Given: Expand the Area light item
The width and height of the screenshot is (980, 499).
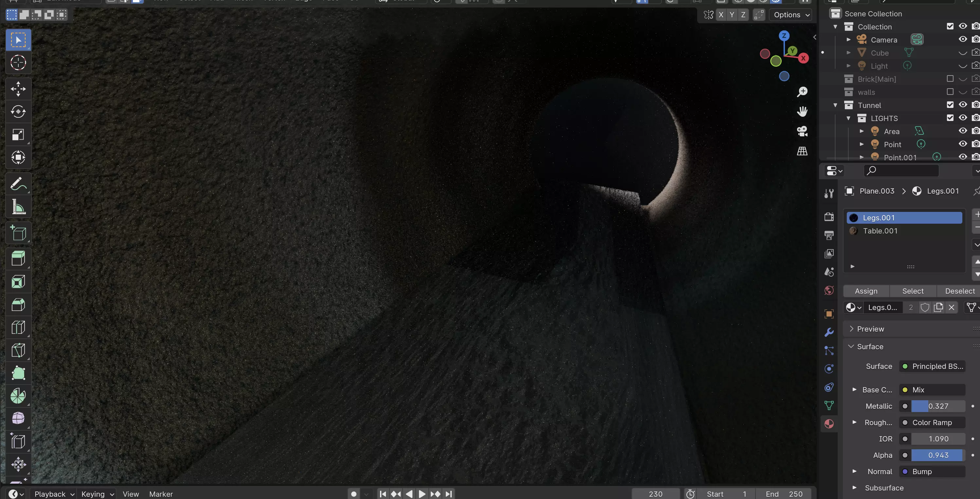Looking at the screenshot, I should 862,131.
